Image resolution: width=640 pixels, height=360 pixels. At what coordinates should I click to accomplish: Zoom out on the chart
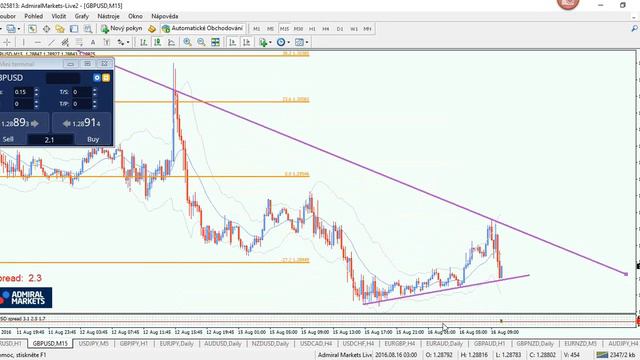201,42
